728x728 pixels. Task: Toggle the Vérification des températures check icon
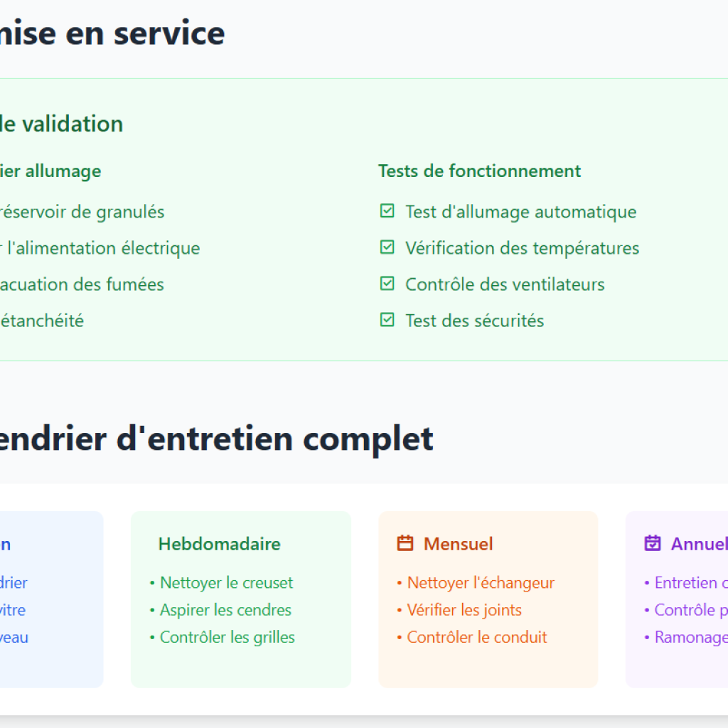[x=387, y=247]
